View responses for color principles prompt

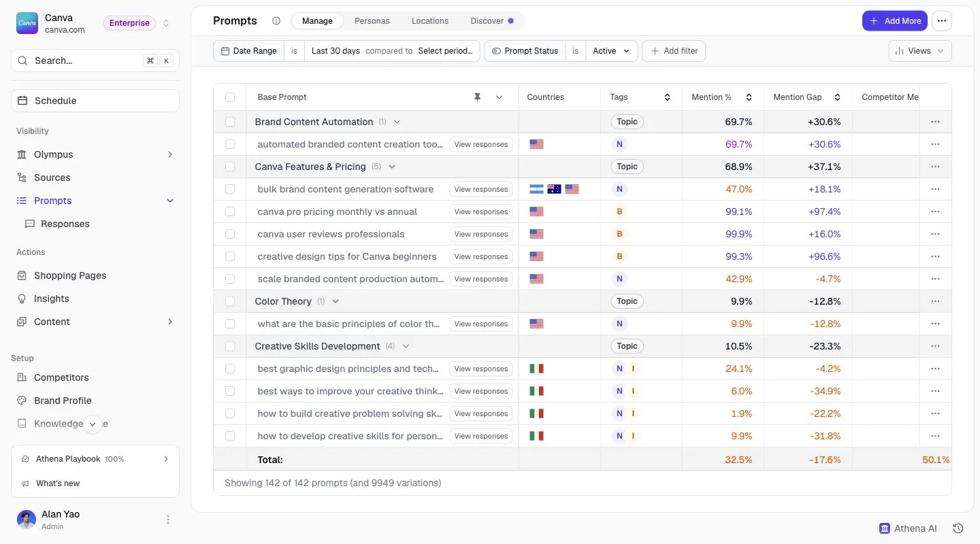click(x=481, y=324)
